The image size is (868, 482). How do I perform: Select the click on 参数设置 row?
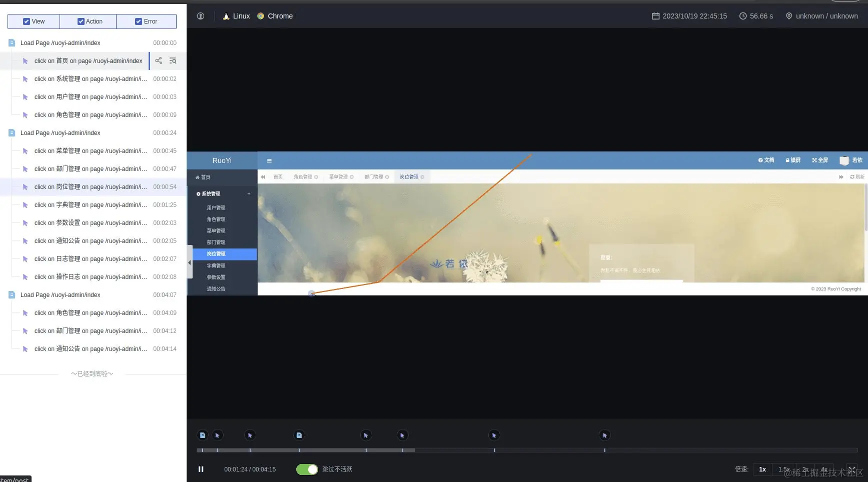[x=93, y=223]
